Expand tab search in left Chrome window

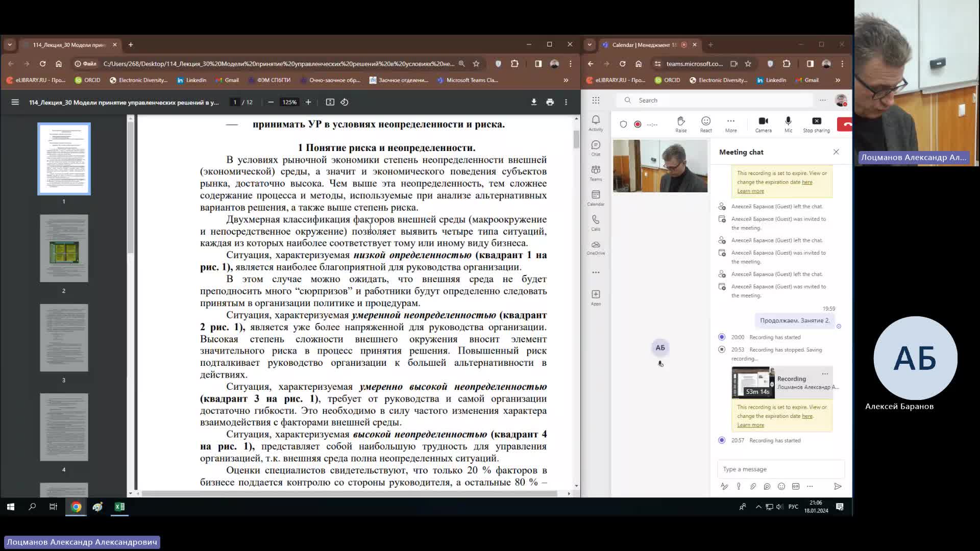click(x=10, y=45)
